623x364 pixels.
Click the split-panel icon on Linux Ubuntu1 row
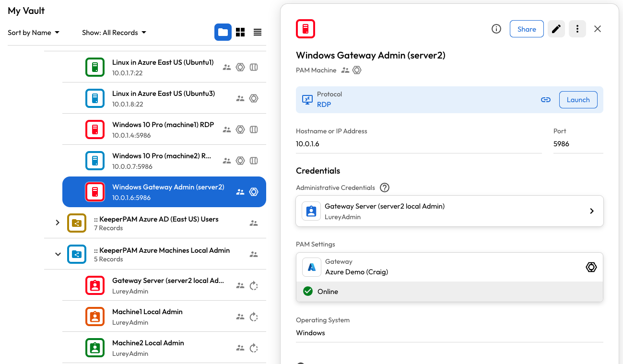point(254,67)
